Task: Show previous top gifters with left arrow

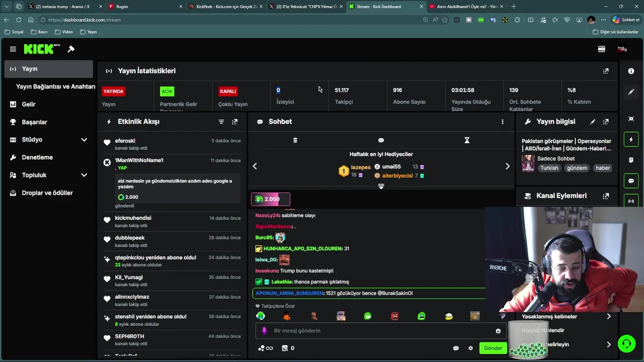Action: point(255,166)
